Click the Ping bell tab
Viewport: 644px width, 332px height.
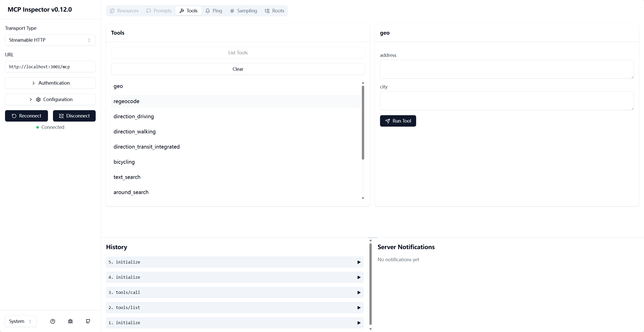(x=213, y=11)
